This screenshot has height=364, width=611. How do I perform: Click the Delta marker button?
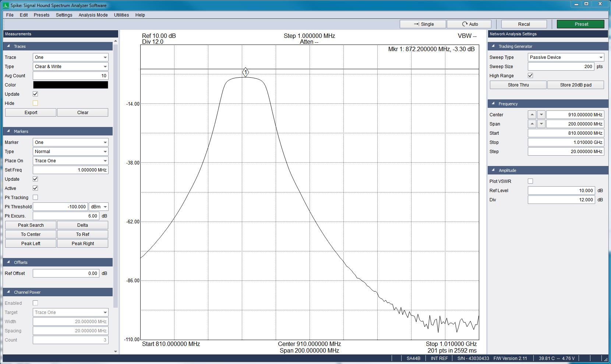tap(83, 225)
